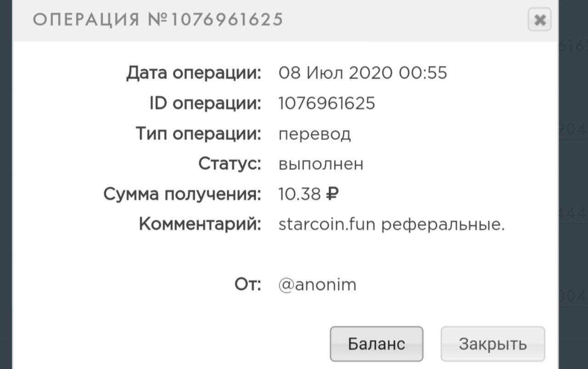
Task: Click the От label
Action: click(248, 285)
